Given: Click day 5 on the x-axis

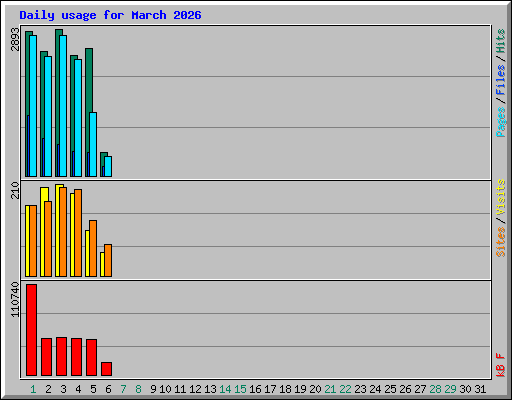Looking at the screenshot, I should (x=93, y=389).
